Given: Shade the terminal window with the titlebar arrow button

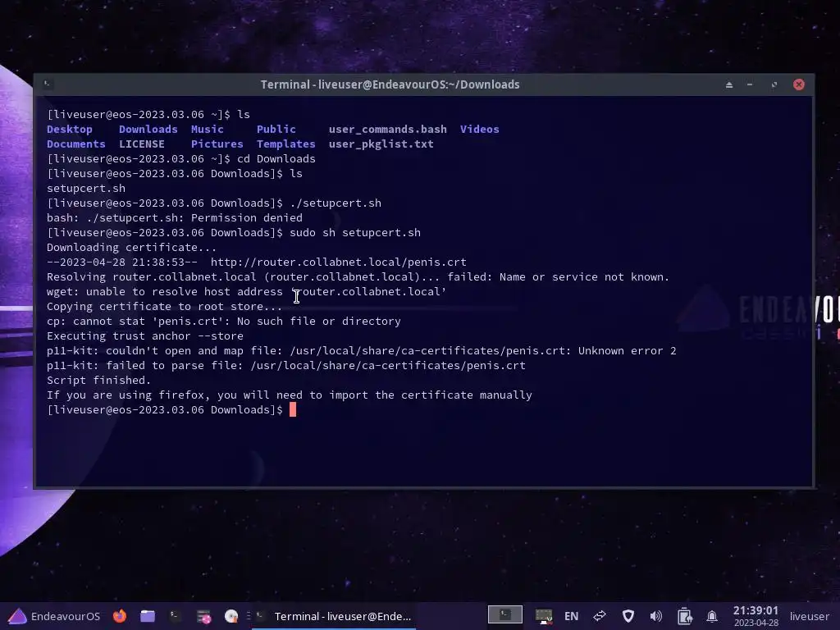Looking at the screenshot, I should coord(729,84).
